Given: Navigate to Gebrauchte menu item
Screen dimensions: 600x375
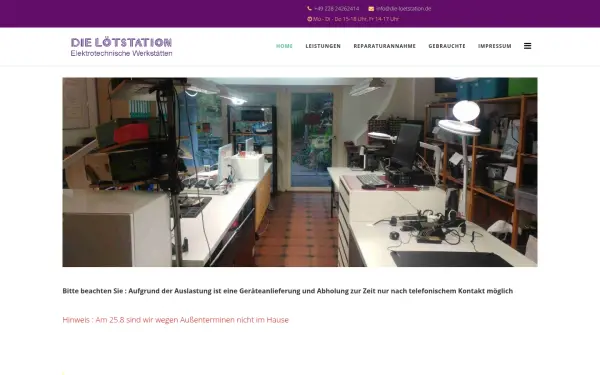Looking at the screenshot, I should click(447, 46).
